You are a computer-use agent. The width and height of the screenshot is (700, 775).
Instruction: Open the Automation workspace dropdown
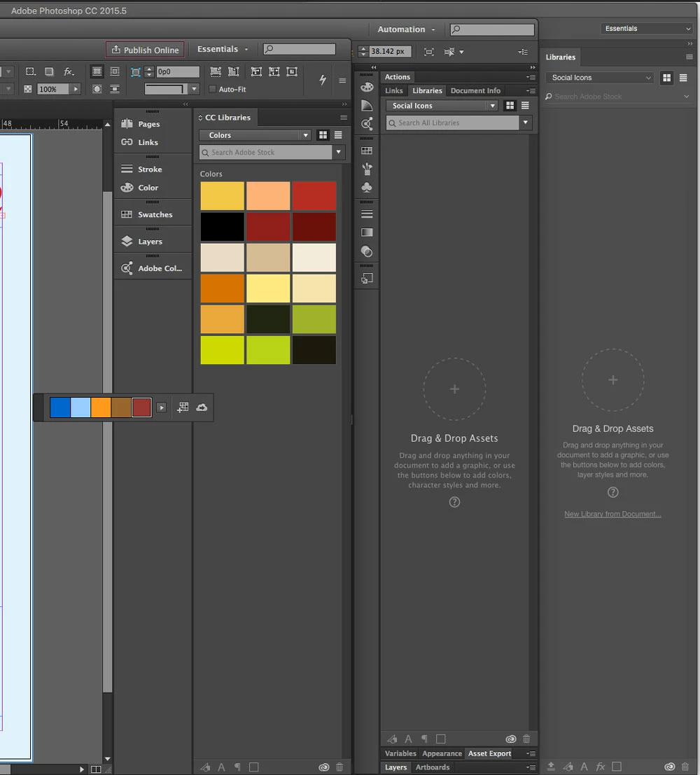coord(406,29)
